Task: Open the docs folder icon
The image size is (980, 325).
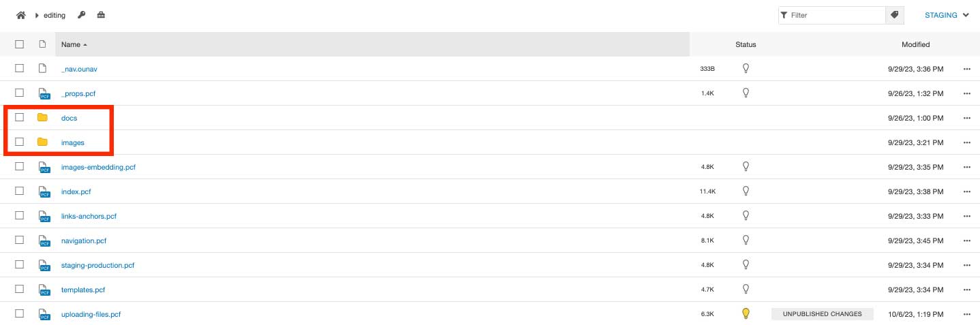Action: tap(42, 118)
